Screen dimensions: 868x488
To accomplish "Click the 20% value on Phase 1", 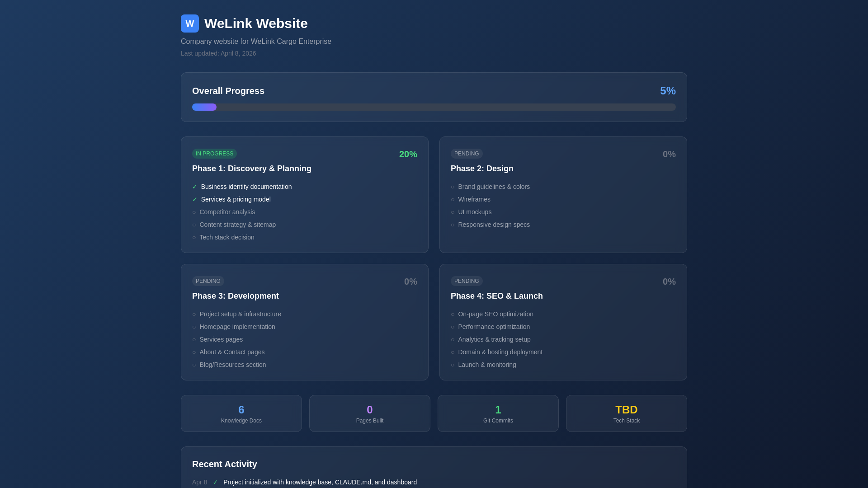I will click(408, 154).
